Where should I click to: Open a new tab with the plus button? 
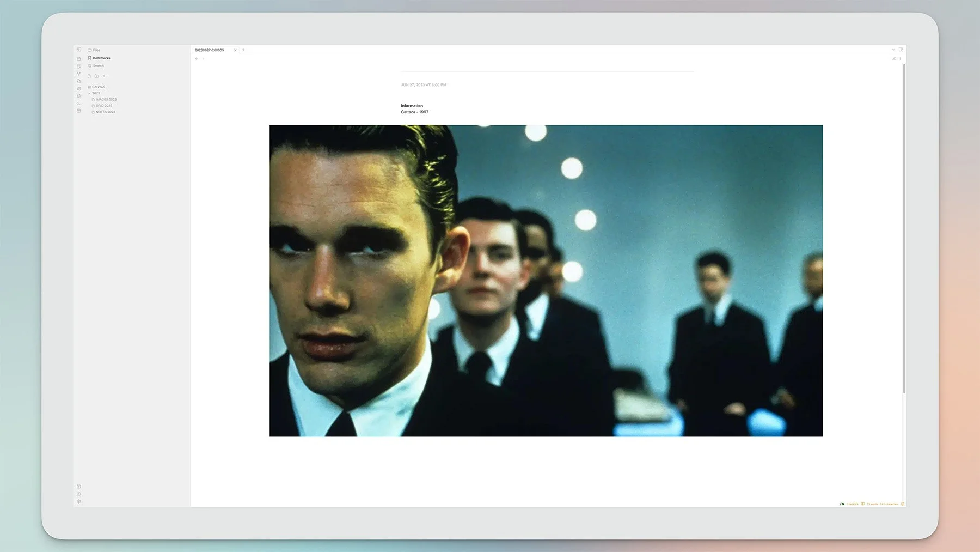[243, 50]
